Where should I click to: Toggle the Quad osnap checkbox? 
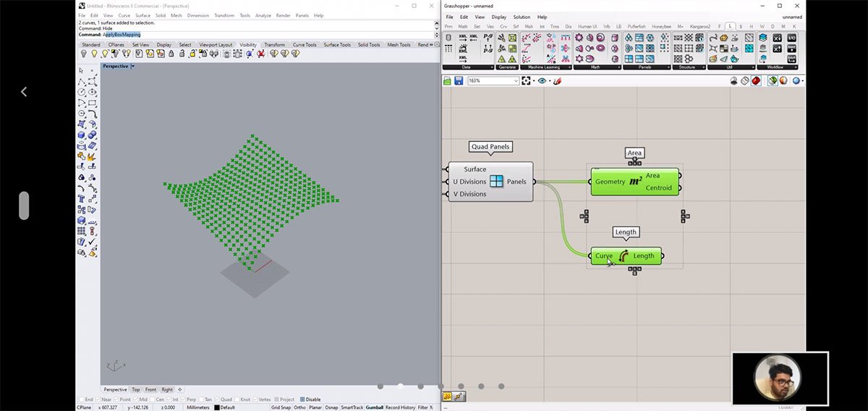click(x=217, y=399)
